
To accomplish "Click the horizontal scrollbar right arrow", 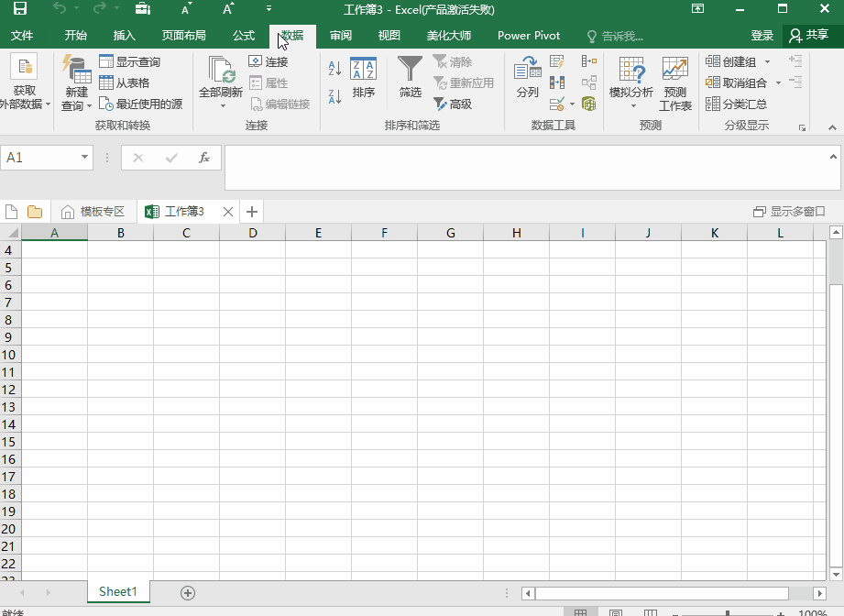I will coord(819,593).
